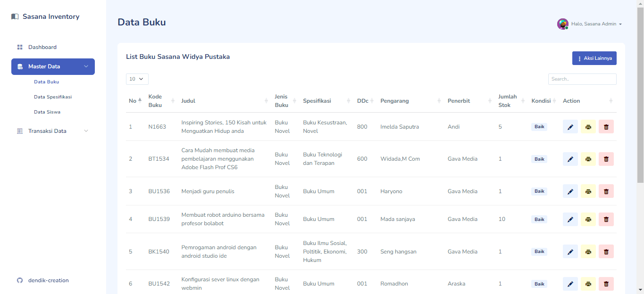This screenshot has width=644, height=294.
Task: Click inside the Search input field
Action: click(582, 79)
